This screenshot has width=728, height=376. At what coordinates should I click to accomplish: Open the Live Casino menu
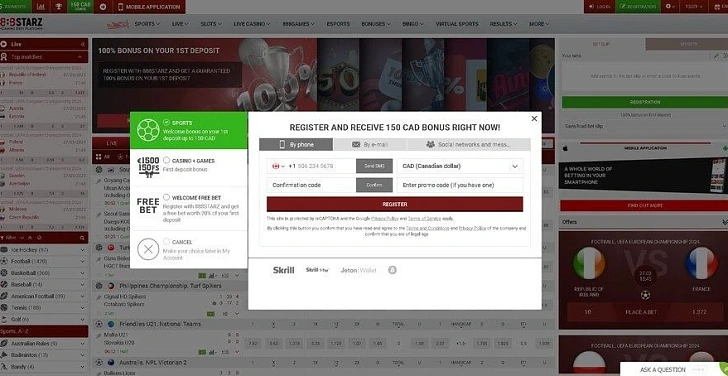252,24
